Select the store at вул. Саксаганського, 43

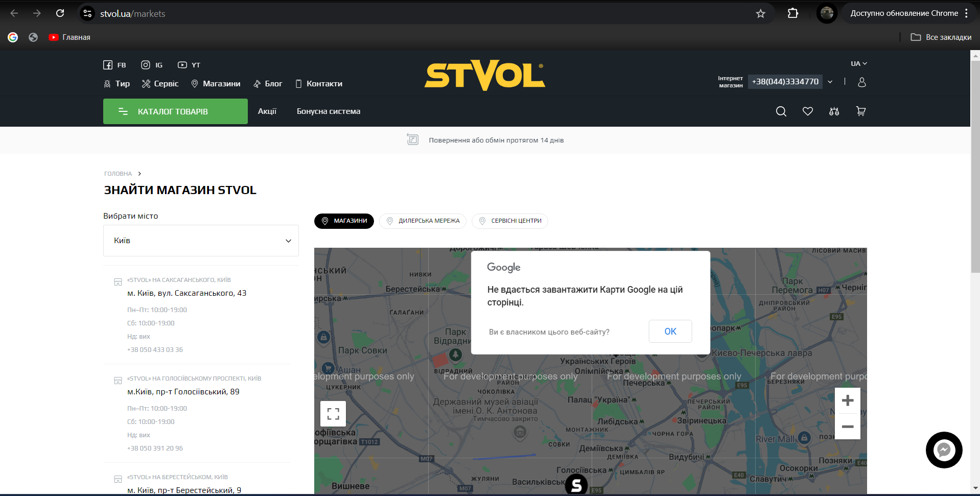point(187,293)
